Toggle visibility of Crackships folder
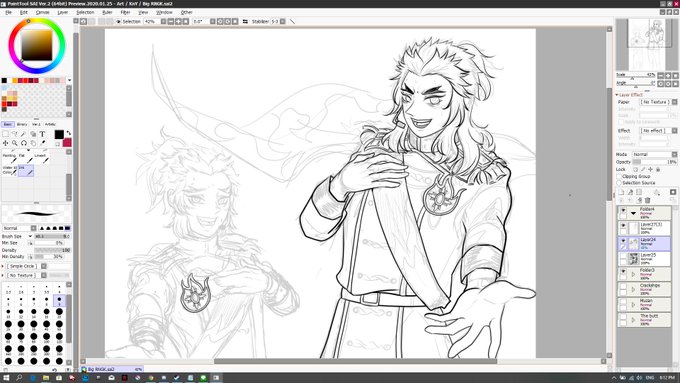The image size is (680, 383). tap(623, 287)
